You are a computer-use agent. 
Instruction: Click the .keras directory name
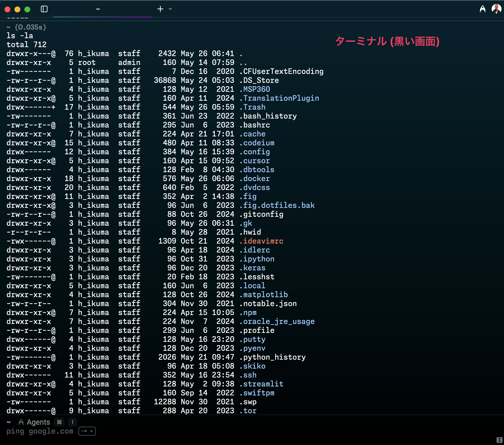click(x=252, y=268)
